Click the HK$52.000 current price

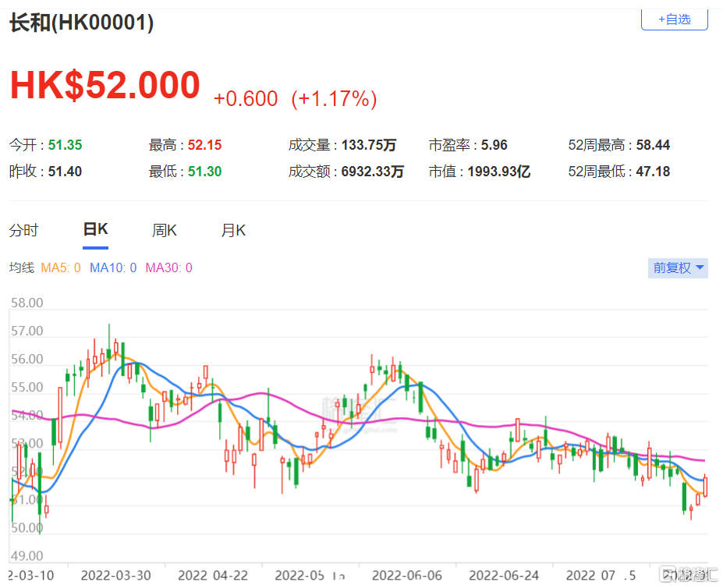point(105,85)
